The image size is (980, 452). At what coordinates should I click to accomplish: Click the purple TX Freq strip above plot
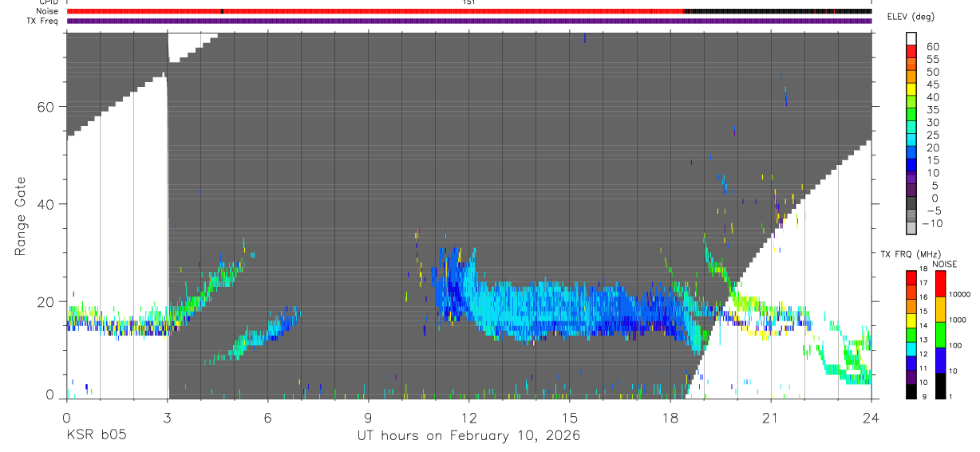click(x=469, y=21)
